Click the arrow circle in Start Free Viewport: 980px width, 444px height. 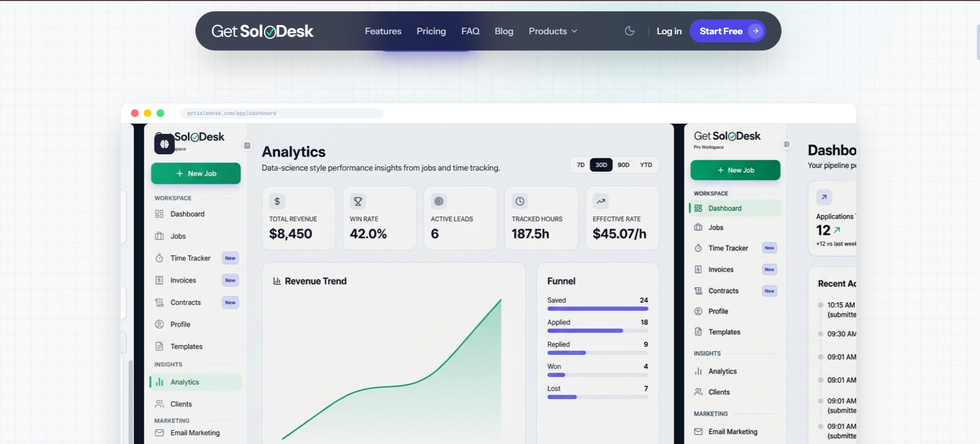click(755, 31)
